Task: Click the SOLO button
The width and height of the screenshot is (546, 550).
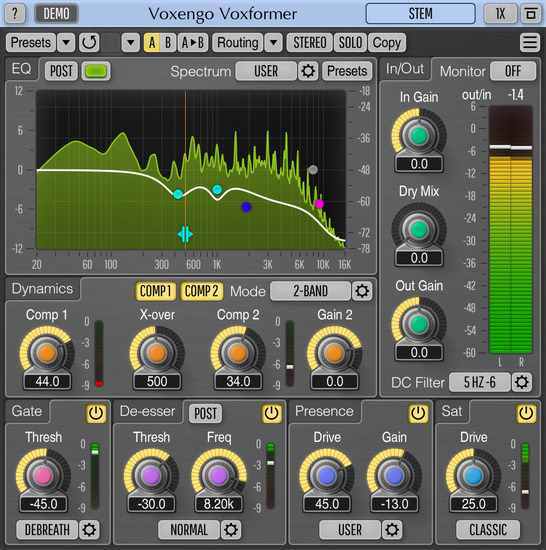Action: [x=350, y=43]
